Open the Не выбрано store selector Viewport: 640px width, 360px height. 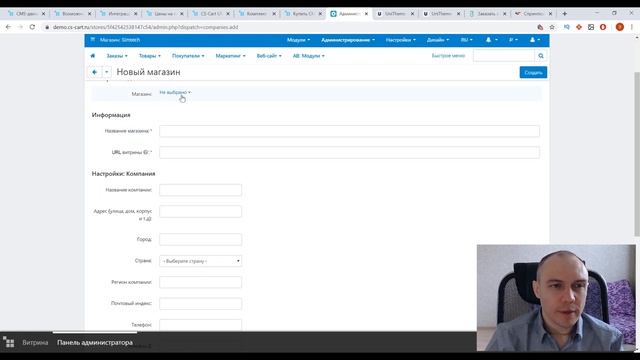175,92
